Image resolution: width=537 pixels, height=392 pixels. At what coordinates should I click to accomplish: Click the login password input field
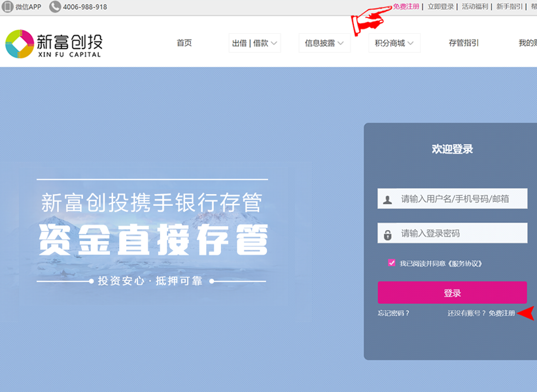coord(453,233)
